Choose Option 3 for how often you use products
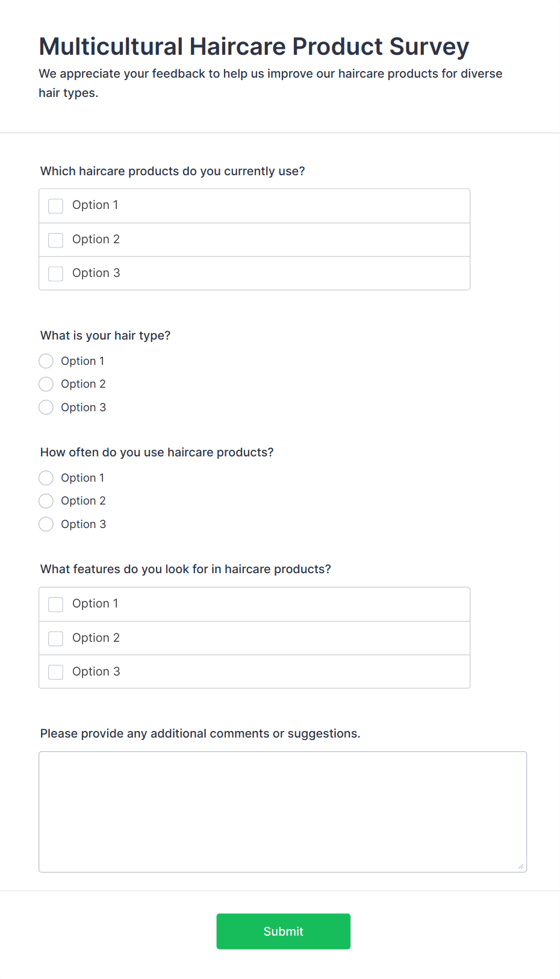 click(x=46, y=524)
